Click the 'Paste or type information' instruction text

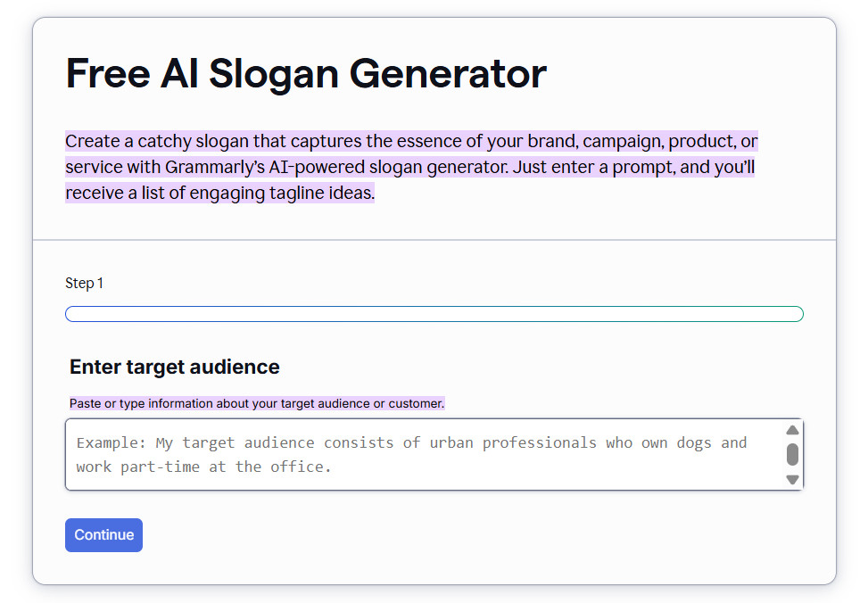256,403
